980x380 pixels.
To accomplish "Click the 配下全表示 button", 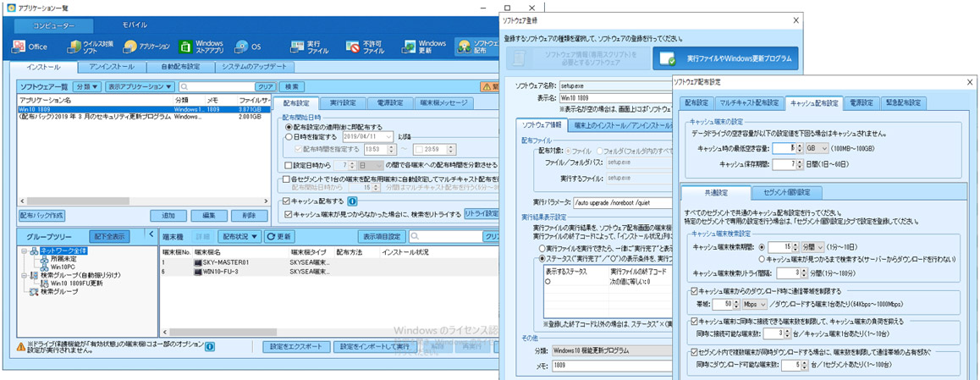I will pos(110,236).
